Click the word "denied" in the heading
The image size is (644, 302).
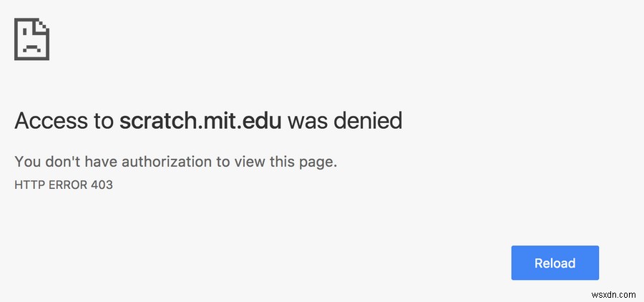click(x=366, y=120)
